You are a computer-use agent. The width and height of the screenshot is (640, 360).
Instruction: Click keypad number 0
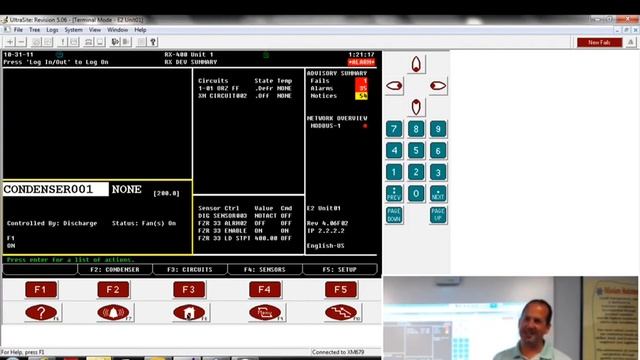point(416,193)
